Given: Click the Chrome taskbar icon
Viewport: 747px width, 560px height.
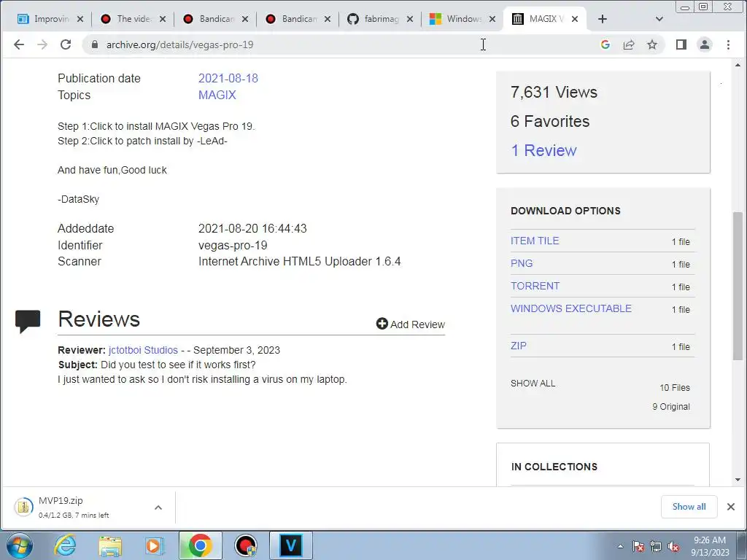Looking at the screenshot, I should pos(200,545).
